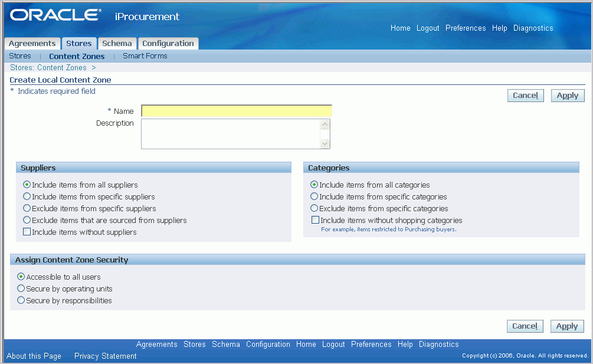Click the bottom Apply button

(x=567, y=326)
